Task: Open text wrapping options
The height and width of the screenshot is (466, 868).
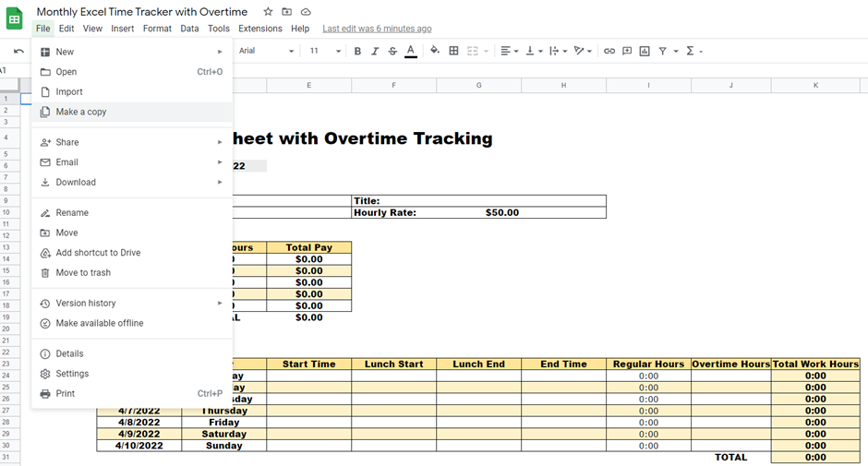Action: (558, 51)
